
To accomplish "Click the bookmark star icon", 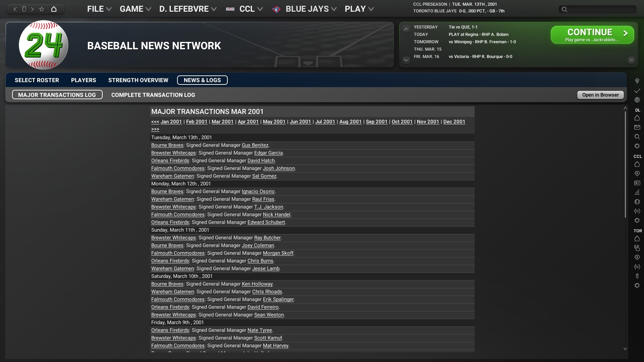I will 42,9.
